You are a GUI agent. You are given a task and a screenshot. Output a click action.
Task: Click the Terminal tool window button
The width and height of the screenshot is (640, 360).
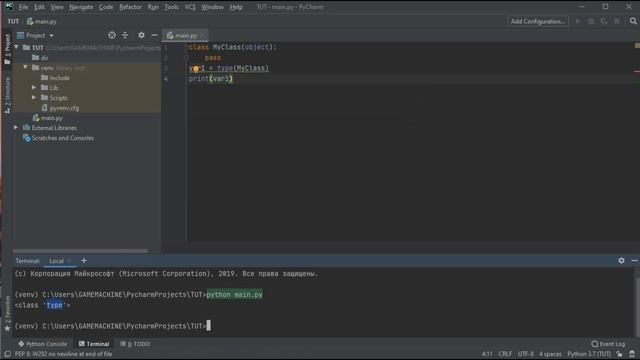coord(94,344)
